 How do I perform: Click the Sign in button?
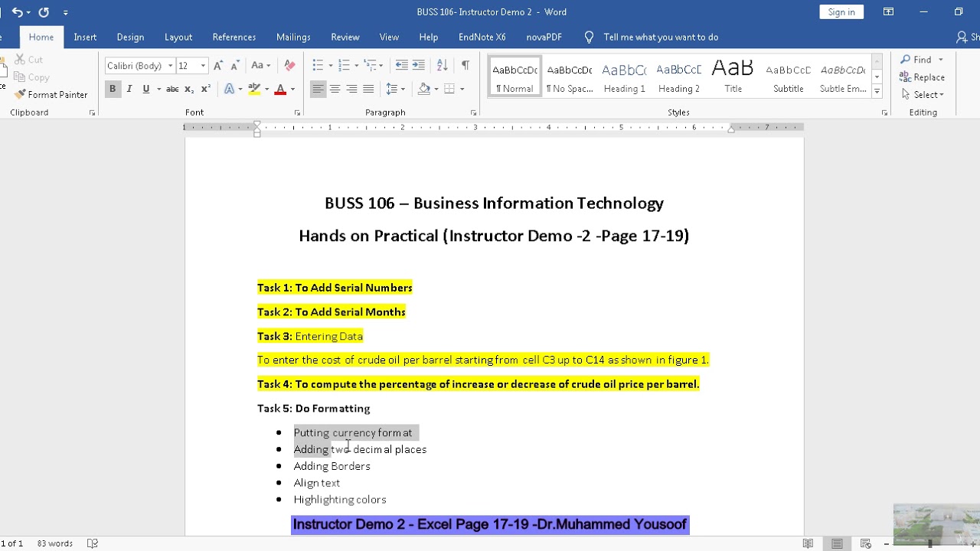coord(841,12)
